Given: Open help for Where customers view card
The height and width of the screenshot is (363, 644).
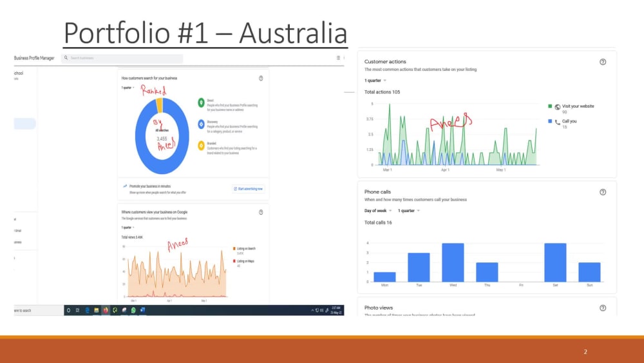Looking at the screenshot, I should tap(261, 212).
